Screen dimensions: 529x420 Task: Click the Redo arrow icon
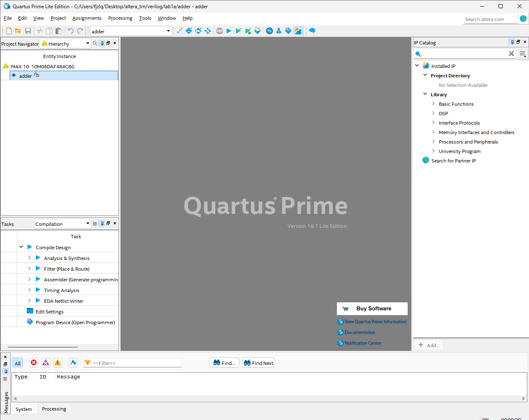[x=80, y=31]
